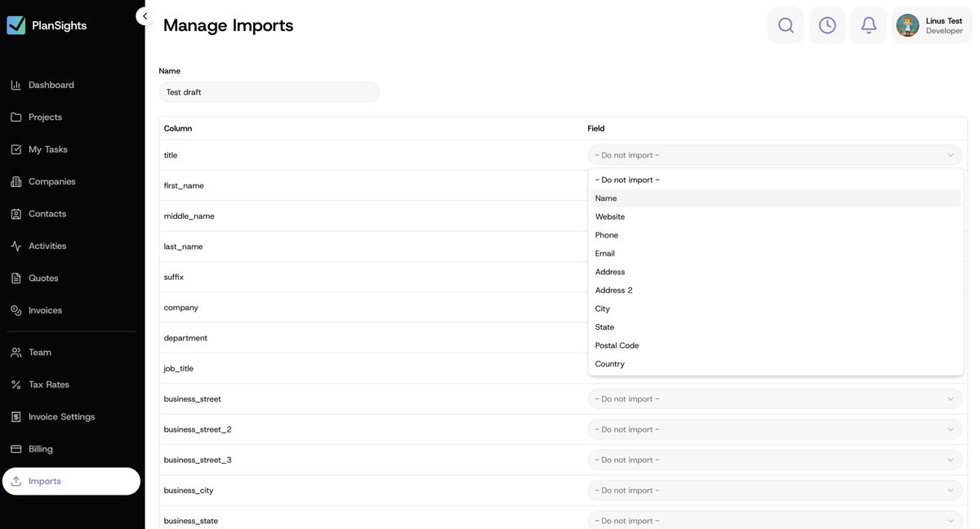
Task: Navigate to Companies
Action: 71,181
